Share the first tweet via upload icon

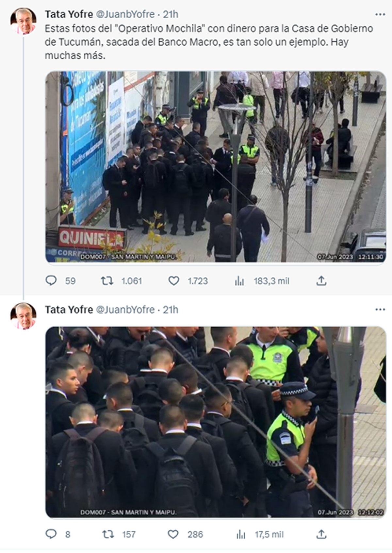[321, 280]
